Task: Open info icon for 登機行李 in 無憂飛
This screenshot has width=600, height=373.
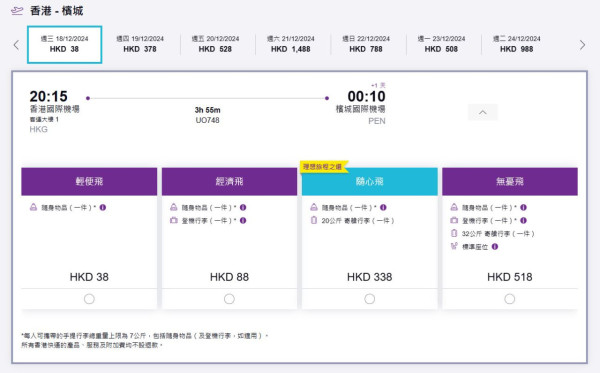Action: coord(523,220)
